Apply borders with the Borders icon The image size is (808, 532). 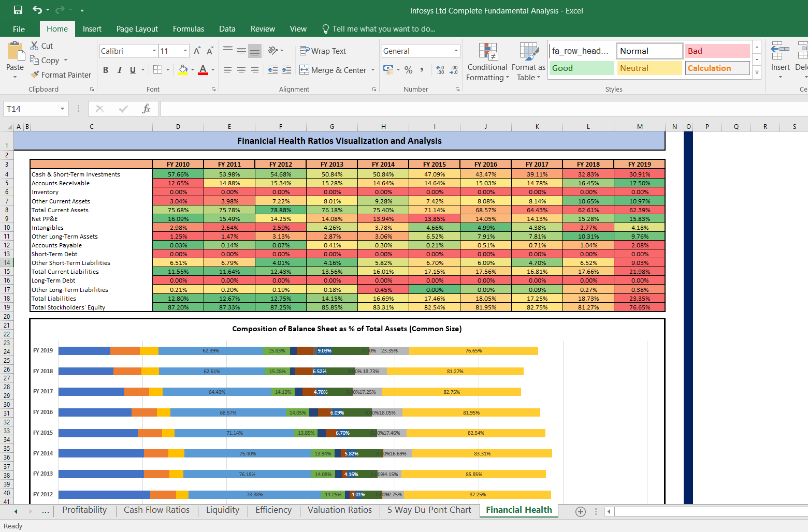[158, 70]
